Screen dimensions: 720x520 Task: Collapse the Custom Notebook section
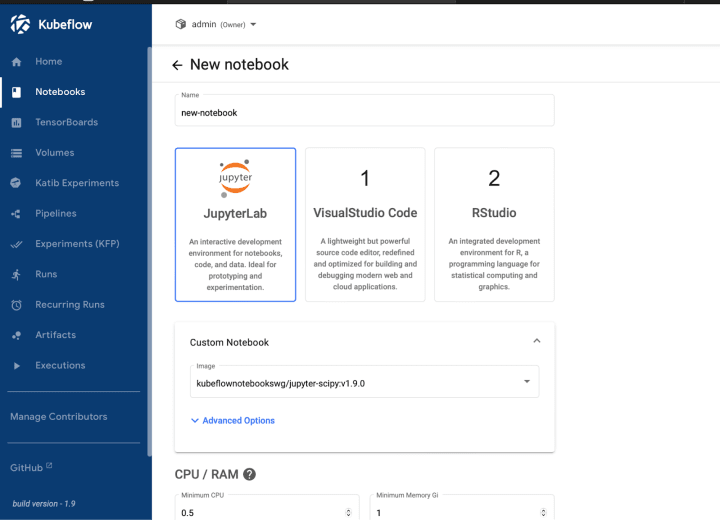click(x=536, y=341)
